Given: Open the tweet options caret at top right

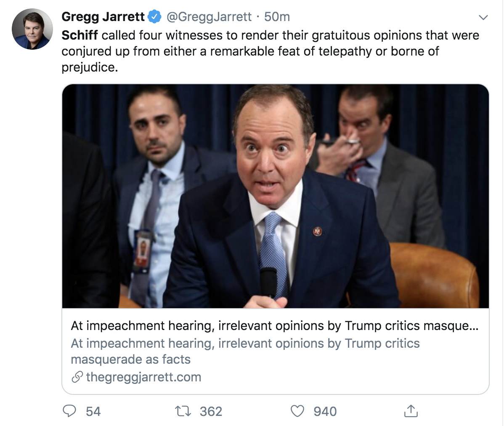Looking at the screenshot, I should (x=484, y=17).
